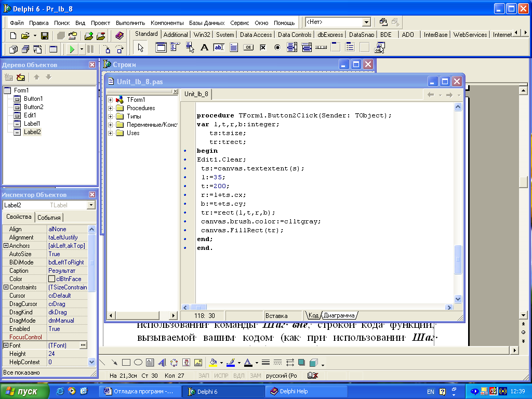Click the Oval shape tool in Word

click(x=138, y=363)
